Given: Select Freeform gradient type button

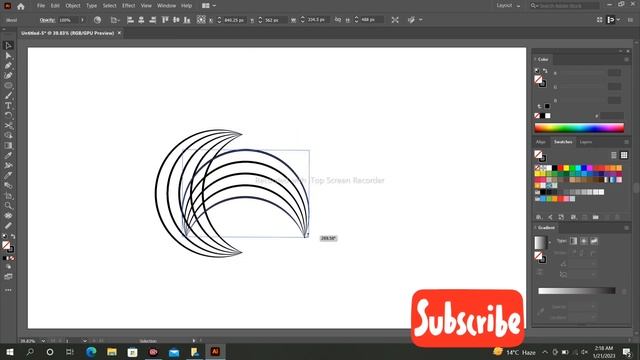Looking at the screenshot, I should pos(594,241).
